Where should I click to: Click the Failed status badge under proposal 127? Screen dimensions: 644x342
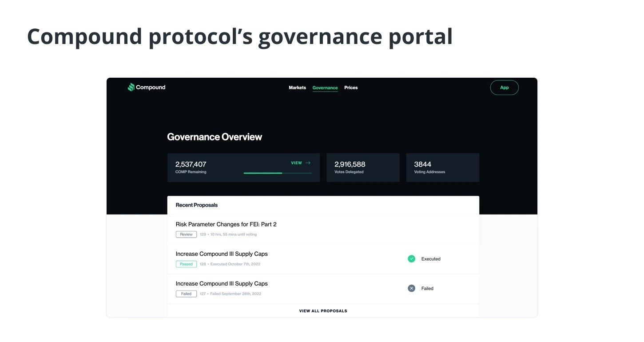tap(186, 294)
